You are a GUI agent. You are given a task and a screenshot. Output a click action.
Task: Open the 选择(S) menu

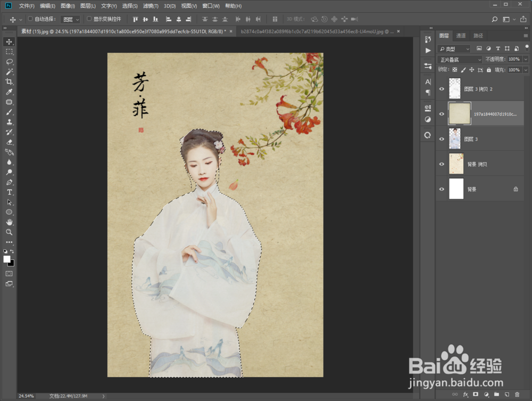click(130, 6)
